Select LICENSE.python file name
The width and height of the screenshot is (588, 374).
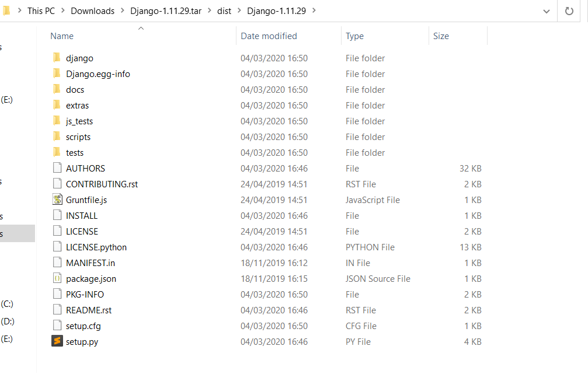tap(96, 247)
